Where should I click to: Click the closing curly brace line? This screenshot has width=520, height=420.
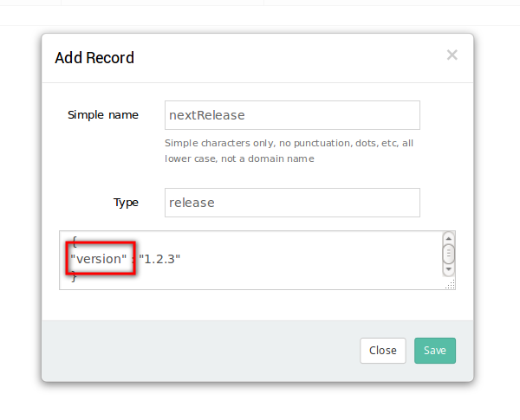74,276
